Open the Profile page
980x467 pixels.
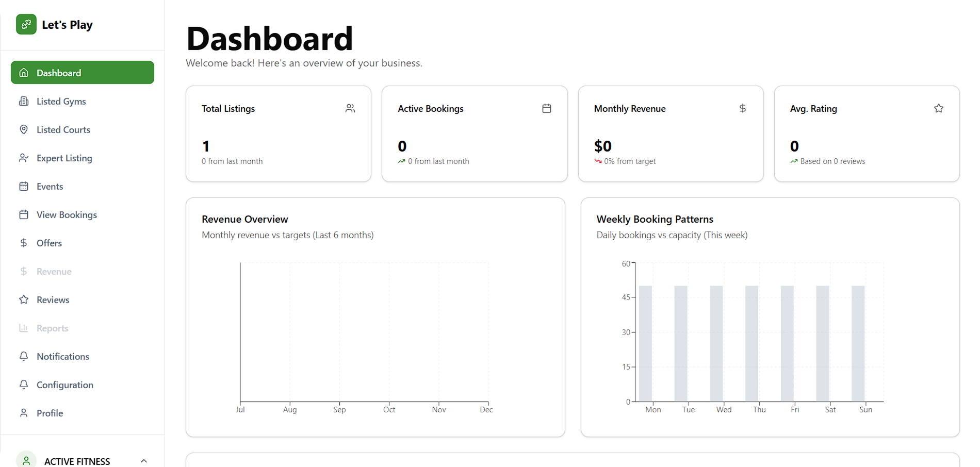83,413
